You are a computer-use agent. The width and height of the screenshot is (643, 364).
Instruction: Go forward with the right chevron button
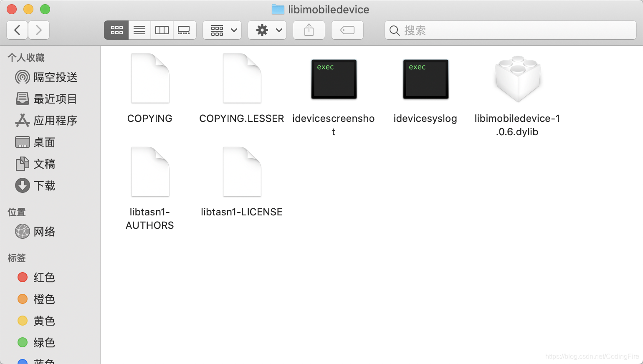click(39, 30)
